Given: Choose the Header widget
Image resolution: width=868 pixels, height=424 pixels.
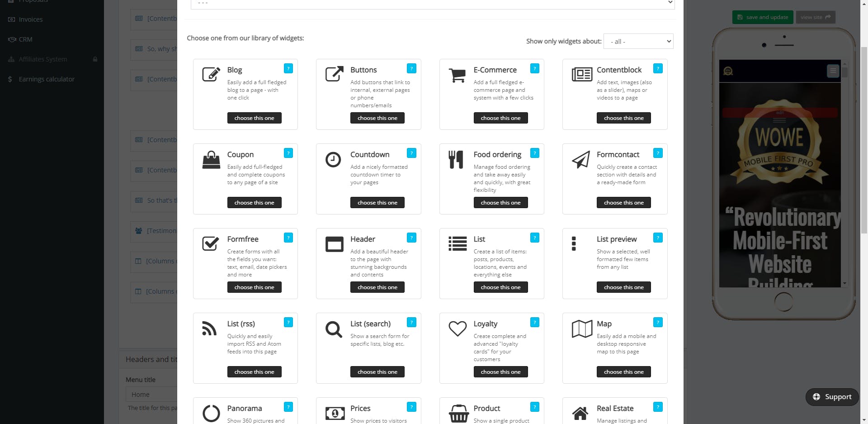Looking at the screenshot, I should click(377, 287).
